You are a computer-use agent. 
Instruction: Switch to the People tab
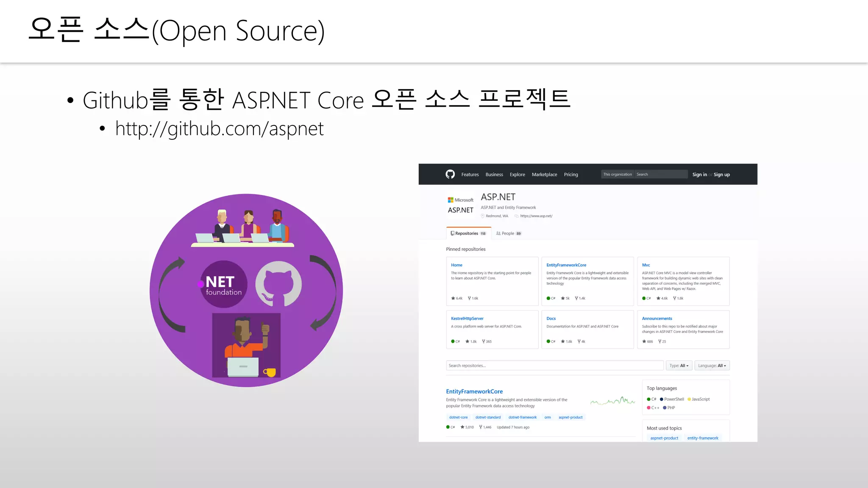point(509,233)
